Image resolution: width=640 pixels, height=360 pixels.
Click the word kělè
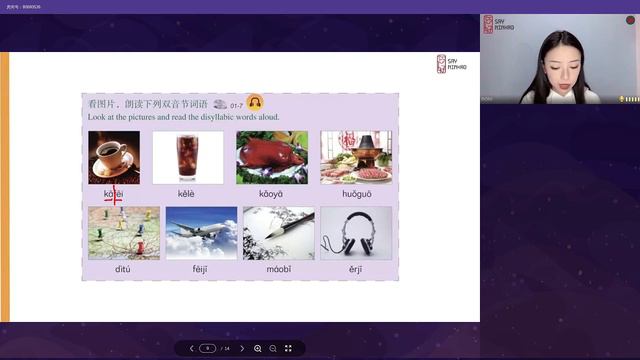[x=186, y=194]
